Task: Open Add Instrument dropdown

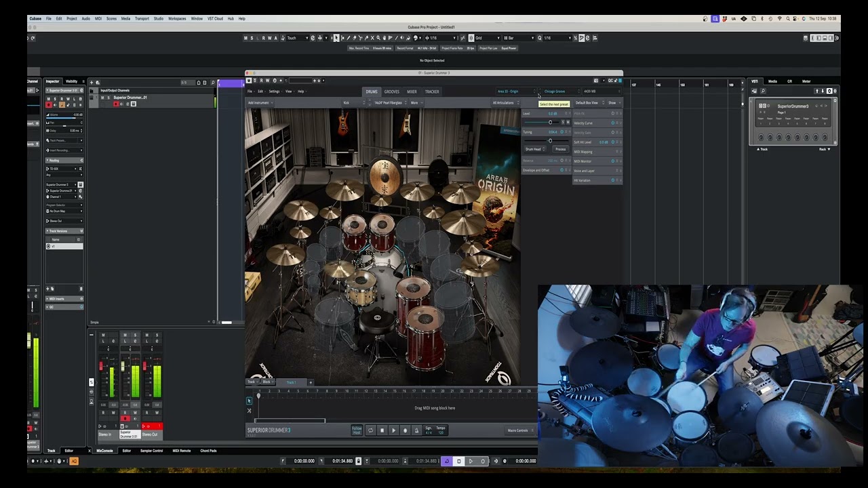Action: (260, 103)
